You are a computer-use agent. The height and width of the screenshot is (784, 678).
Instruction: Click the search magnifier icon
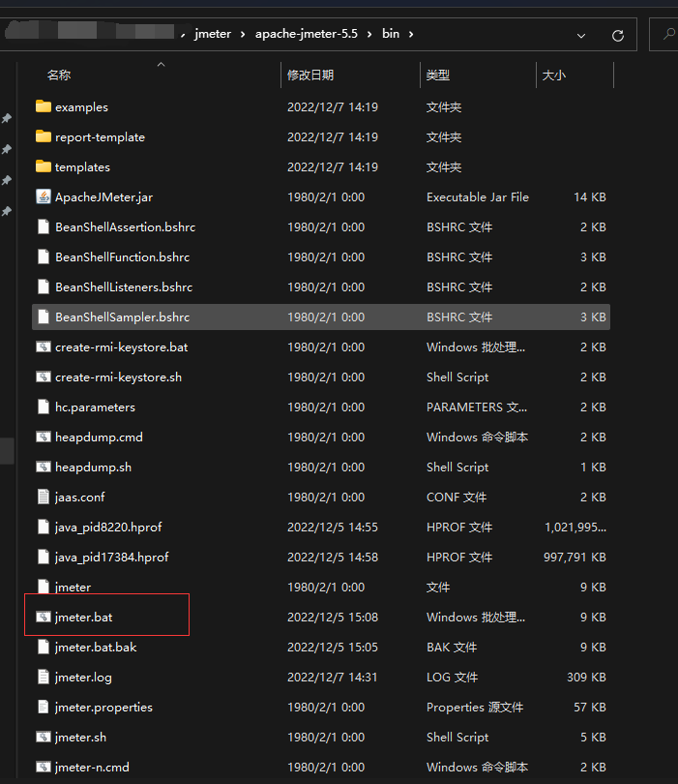point(668,35)
